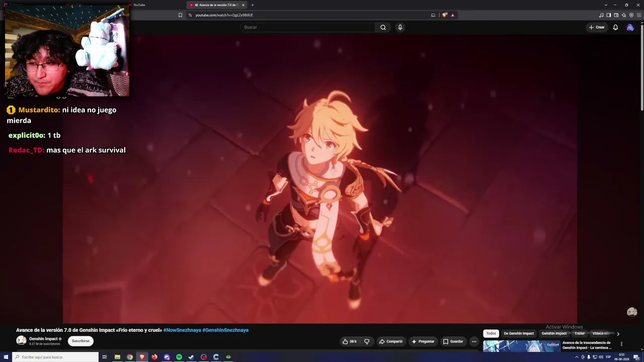This screenshot has height=362, width=644.
Task: Open the taskbar clock and calendar
Action: (622, 357)
